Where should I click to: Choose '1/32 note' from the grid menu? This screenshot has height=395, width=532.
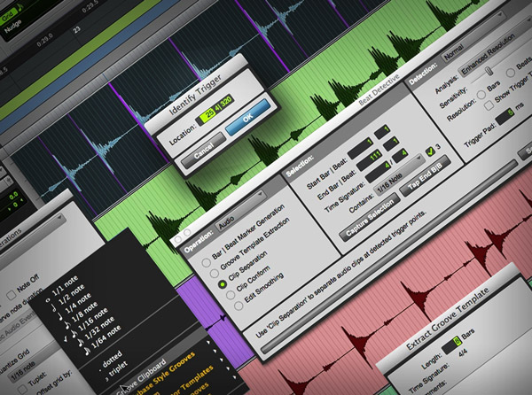pyautogui.click(x=99, y=329)
